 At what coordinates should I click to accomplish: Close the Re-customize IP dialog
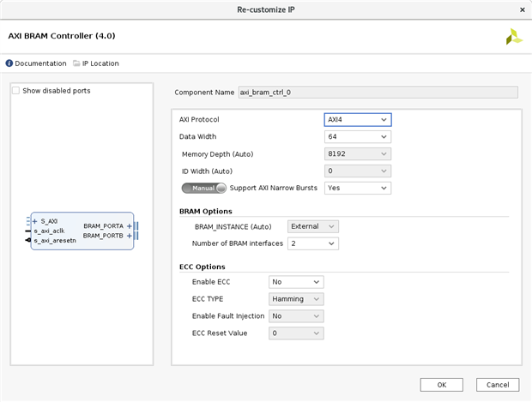tap(523, 9)
